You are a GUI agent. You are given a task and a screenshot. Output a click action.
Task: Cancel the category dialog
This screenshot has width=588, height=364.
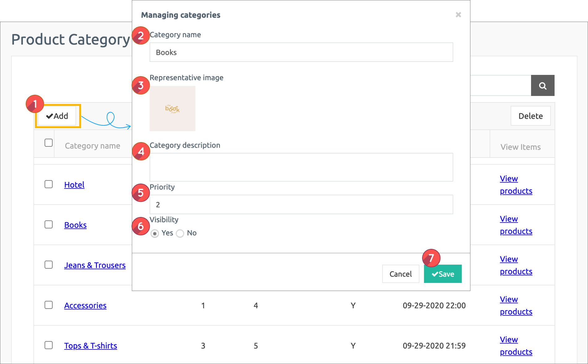pyautogui.click(x=400, y=274)
